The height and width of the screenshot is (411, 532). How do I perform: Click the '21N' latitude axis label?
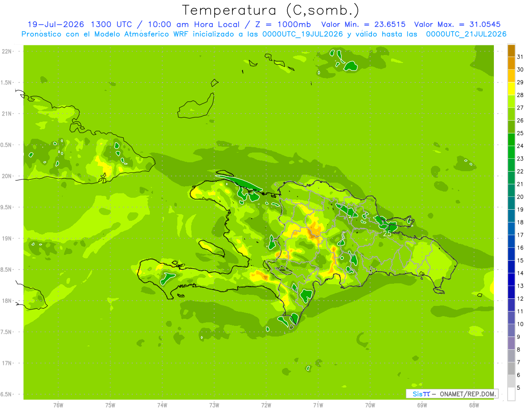click(7, 114)
